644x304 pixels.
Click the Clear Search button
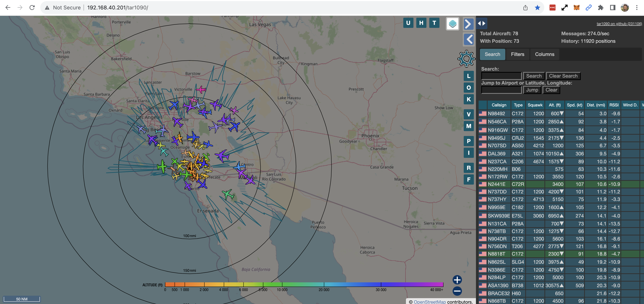pyautogui.click(x=563, y=76)
